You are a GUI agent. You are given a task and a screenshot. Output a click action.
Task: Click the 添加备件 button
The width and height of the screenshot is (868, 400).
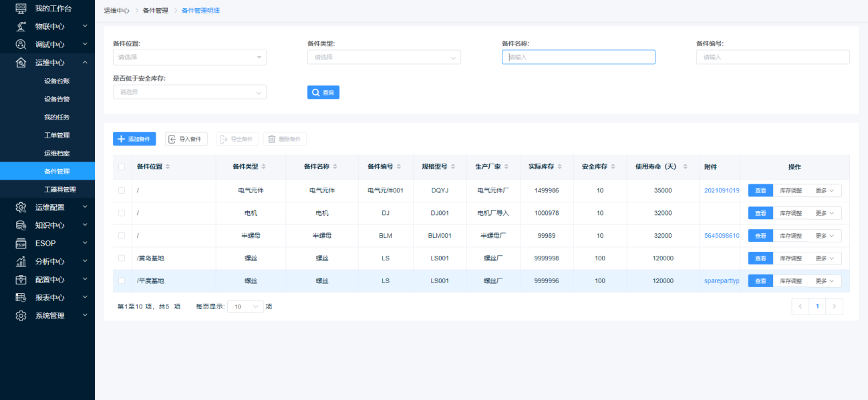pos(134,139)
